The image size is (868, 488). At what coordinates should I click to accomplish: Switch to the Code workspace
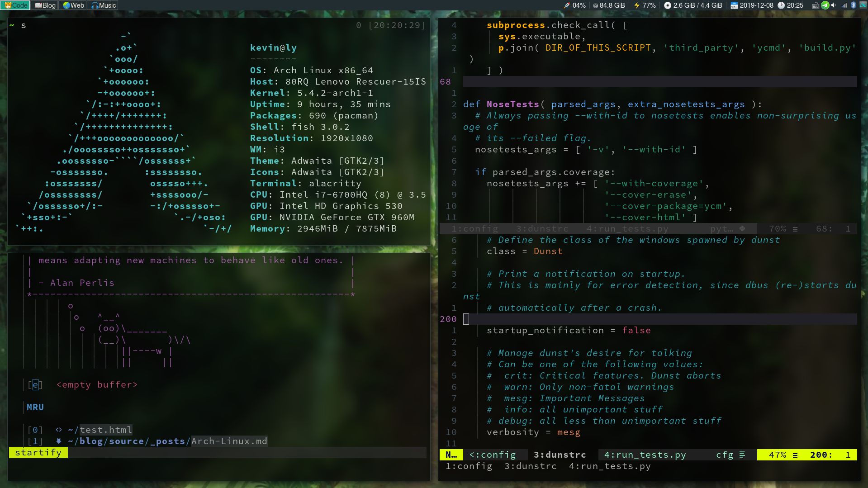pos(16,5)
